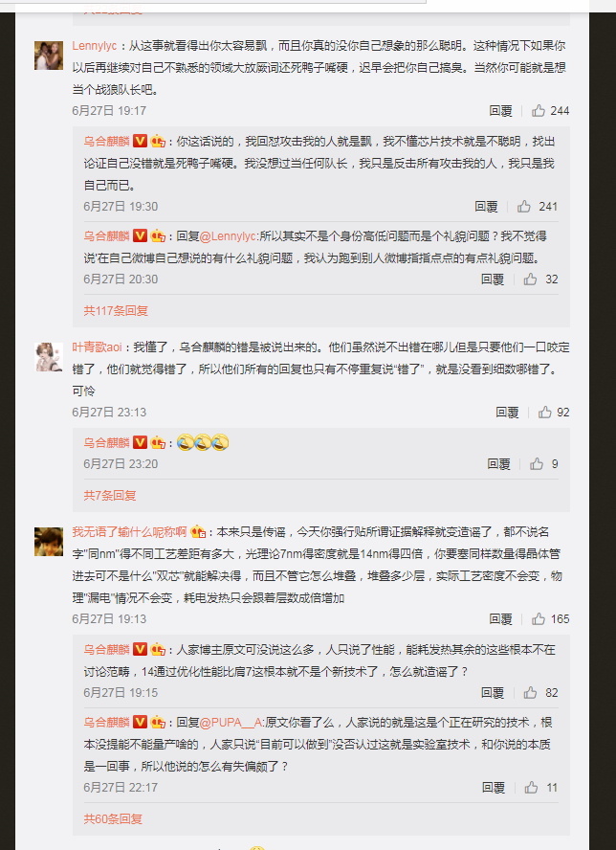This screenshot has height=850, width=616.
Task: Expand the 共7条回复 thread
Action: tap(109, 495)
